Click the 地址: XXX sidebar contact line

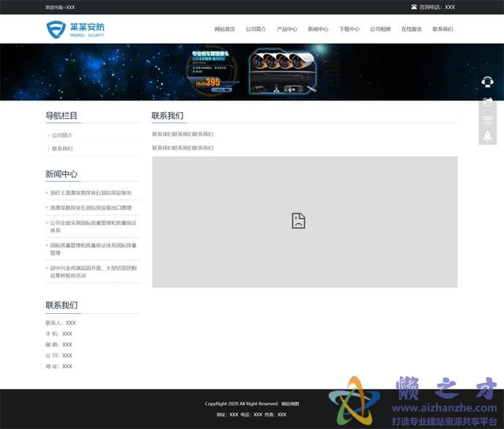pyautogui.click(x=59, y=367)
